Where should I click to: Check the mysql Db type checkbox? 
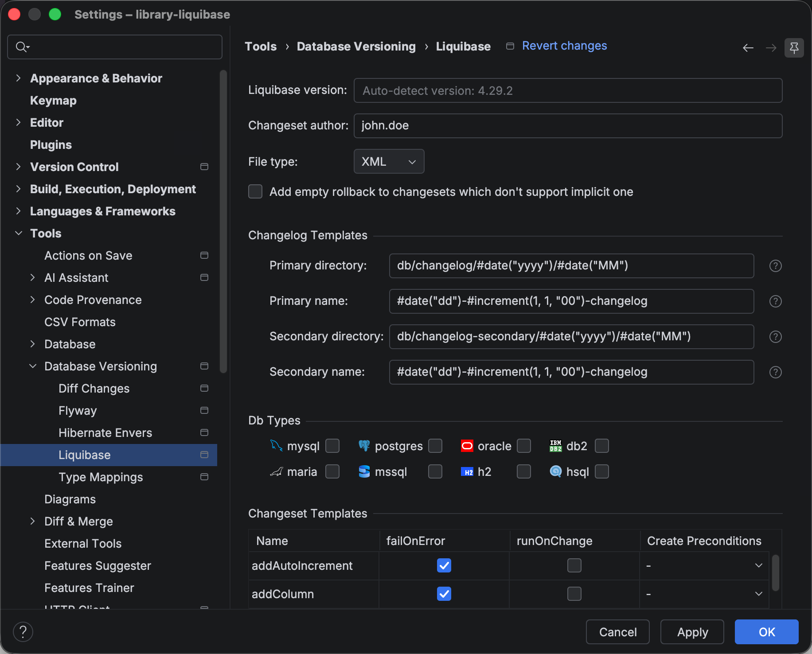tap(332, 446)
